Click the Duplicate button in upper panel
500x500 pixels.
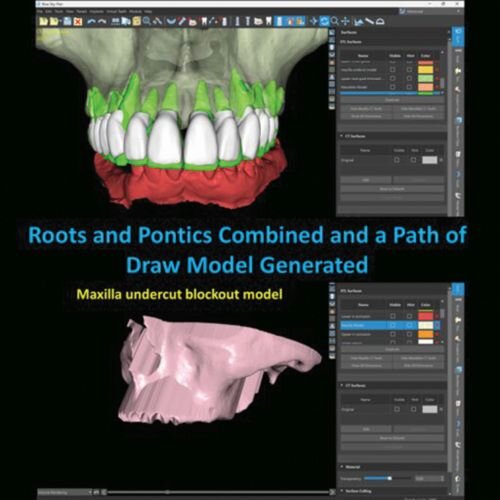point(392,100)
